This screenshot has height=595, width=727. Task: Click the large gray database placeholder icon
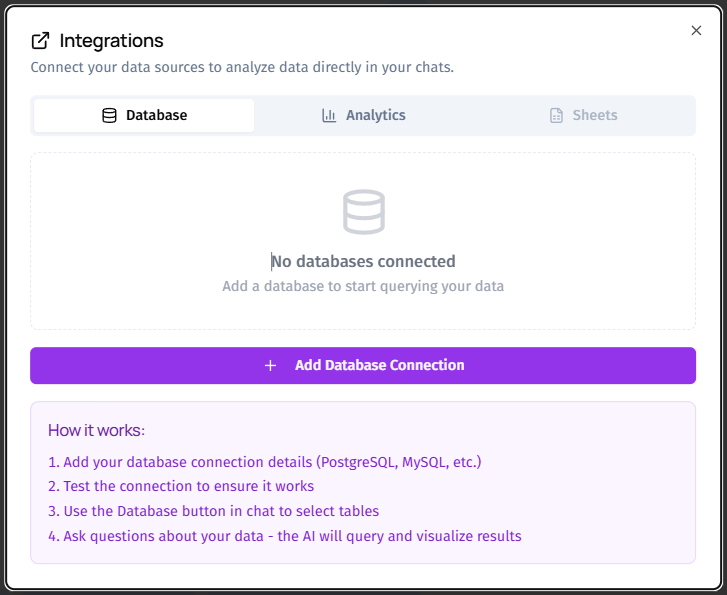(x=364, y=212)
